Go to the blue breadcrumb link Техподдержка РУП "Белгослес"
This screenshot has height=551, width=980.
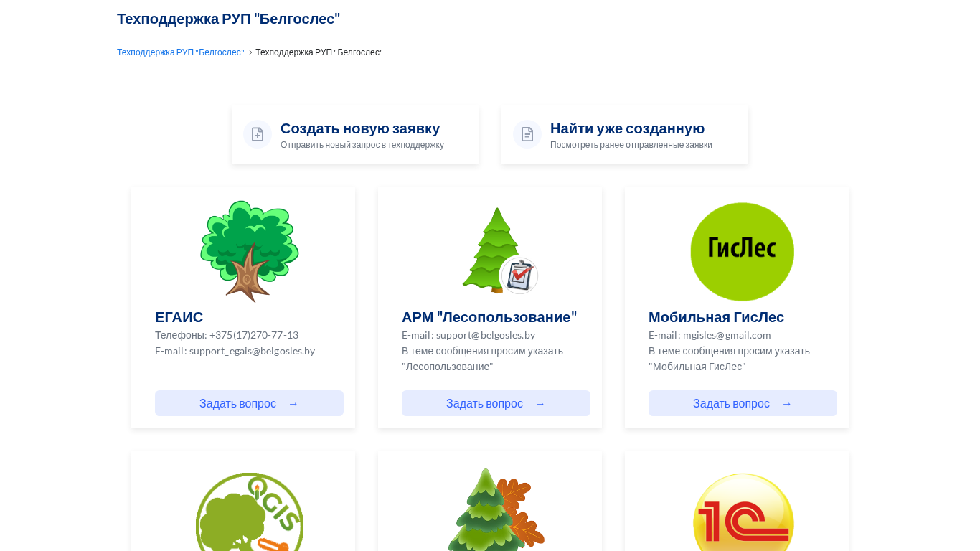point(181,52)
